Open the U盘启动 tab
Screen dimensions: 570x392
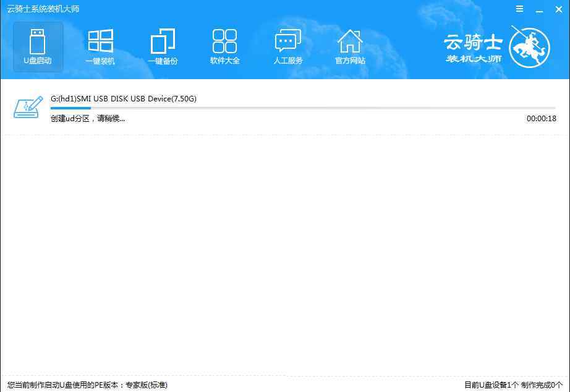38,46
